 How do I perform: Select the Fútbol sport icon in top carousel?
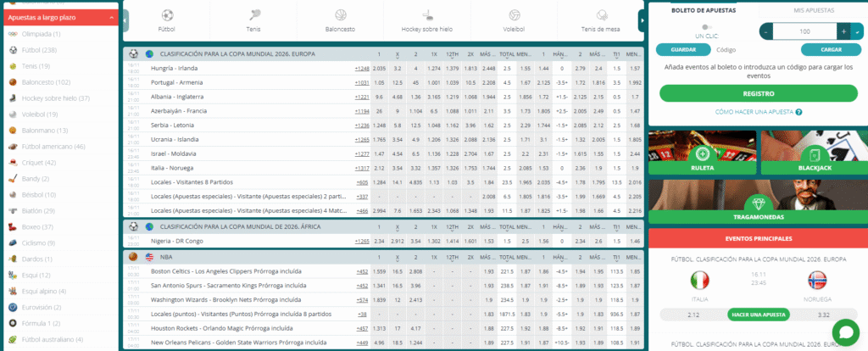click(167, 15)
